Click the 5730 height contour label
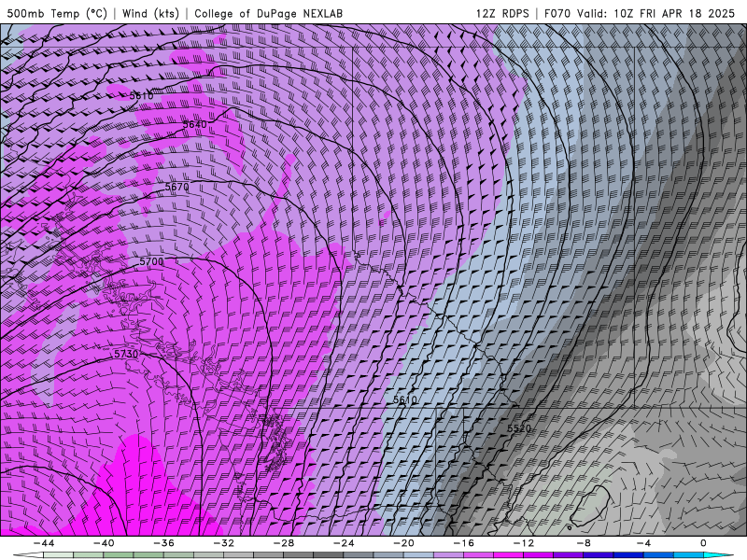The image size is (747, 560). click(x=126, y=354)
